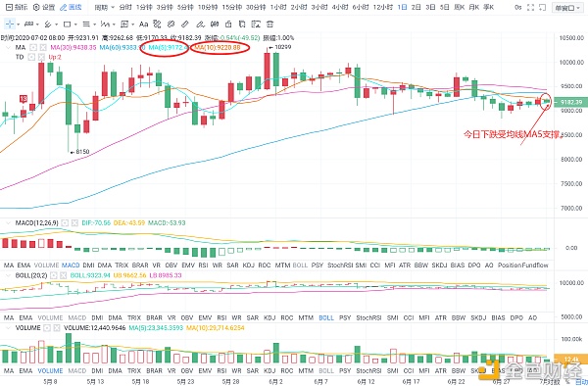Select RSI in the MACD panel indicator row

pyautogui.click(x=203, y=265)
